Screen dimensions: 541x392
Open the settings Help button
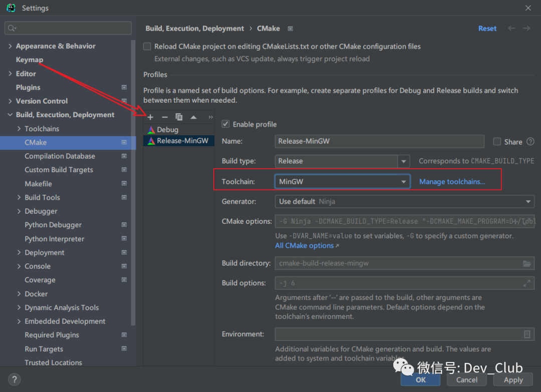15,379
